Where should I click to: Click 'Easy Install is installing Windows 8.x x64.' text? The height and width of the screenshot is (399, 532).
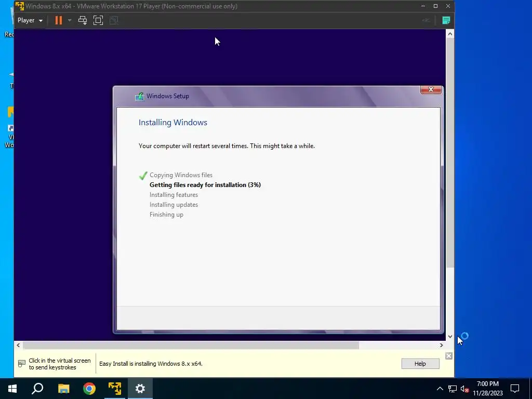click(x=151, y=364)
